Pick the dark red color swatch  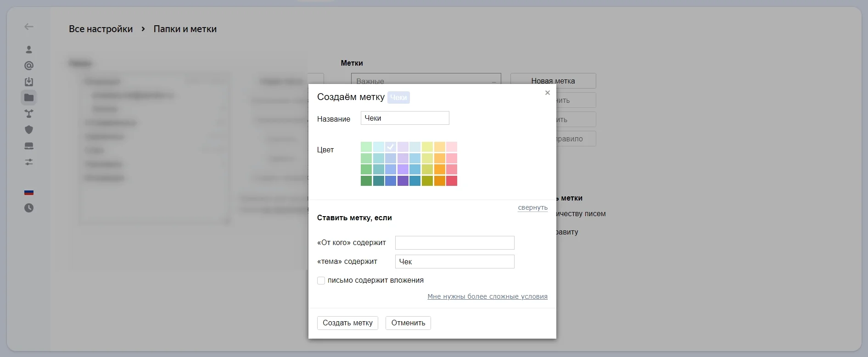pyautogui.click(x=452, y=181)
